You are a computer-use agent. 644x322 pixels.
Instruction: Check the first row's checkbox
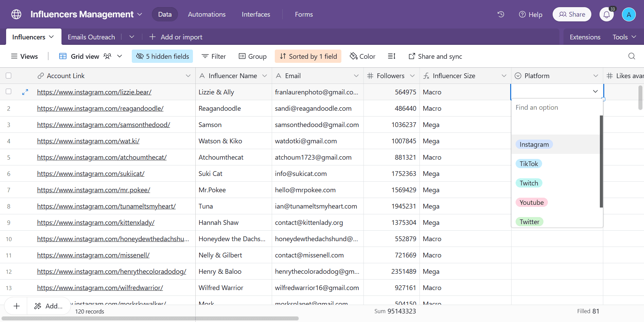pos(8,91)
